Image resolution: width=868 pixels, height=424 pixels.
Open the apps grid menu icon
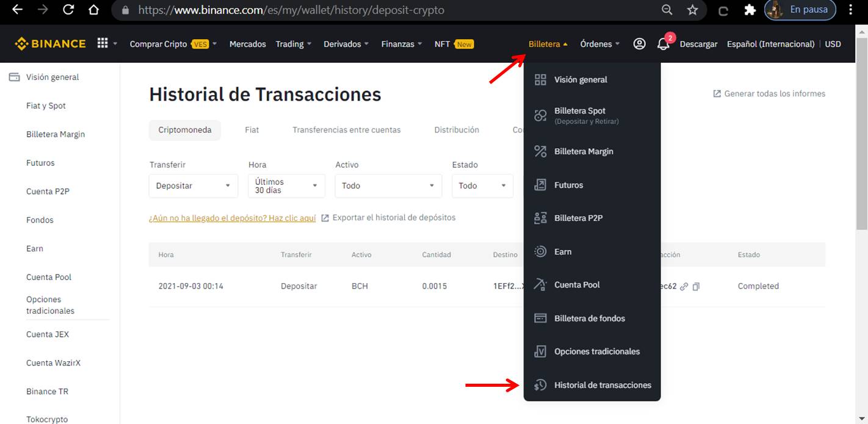[103, 43]
